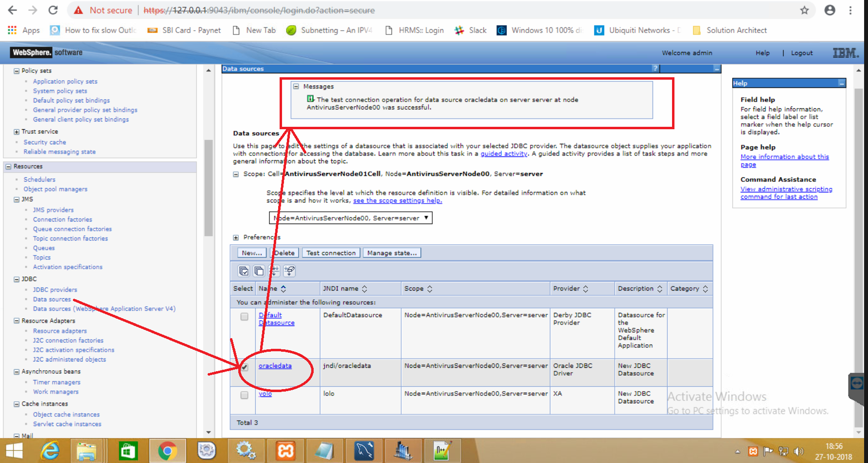The image size is (868, 463).
Task: Click the question mark on Data sources title bar
Action: [655, 69]
